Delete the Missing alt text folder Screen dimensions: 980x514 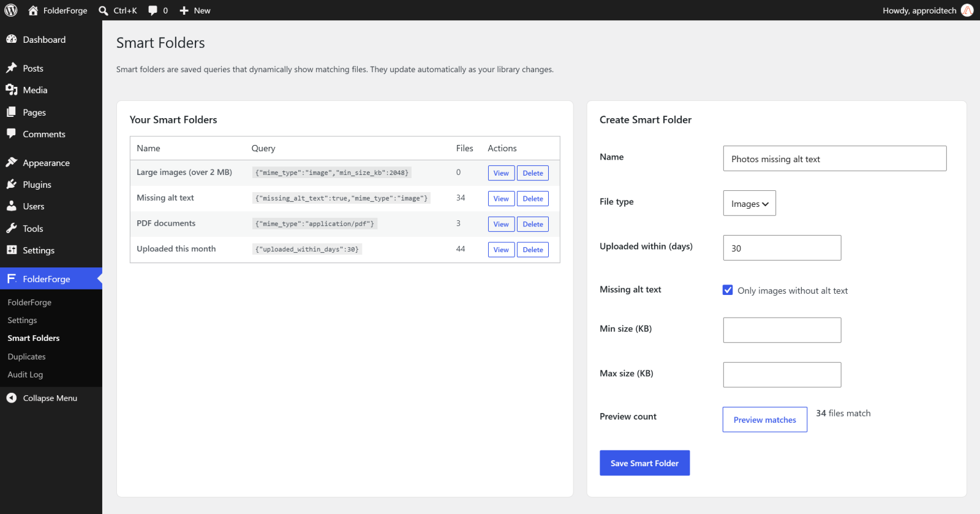pyautogui.click(x=533, y=199)
